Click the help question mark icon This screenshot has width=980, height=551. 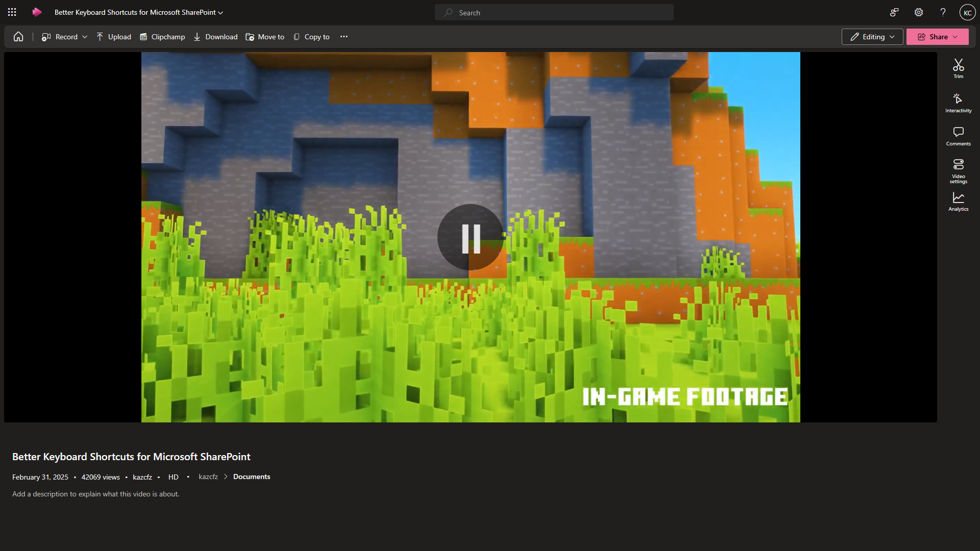943,12
